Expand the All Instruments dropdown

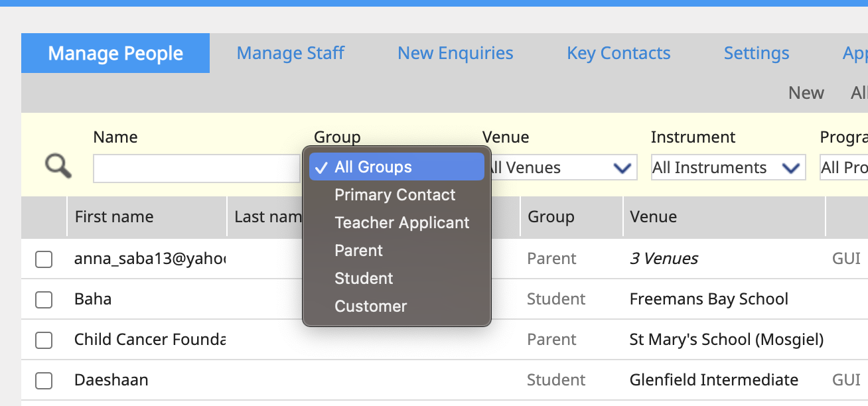coord(728,168)
